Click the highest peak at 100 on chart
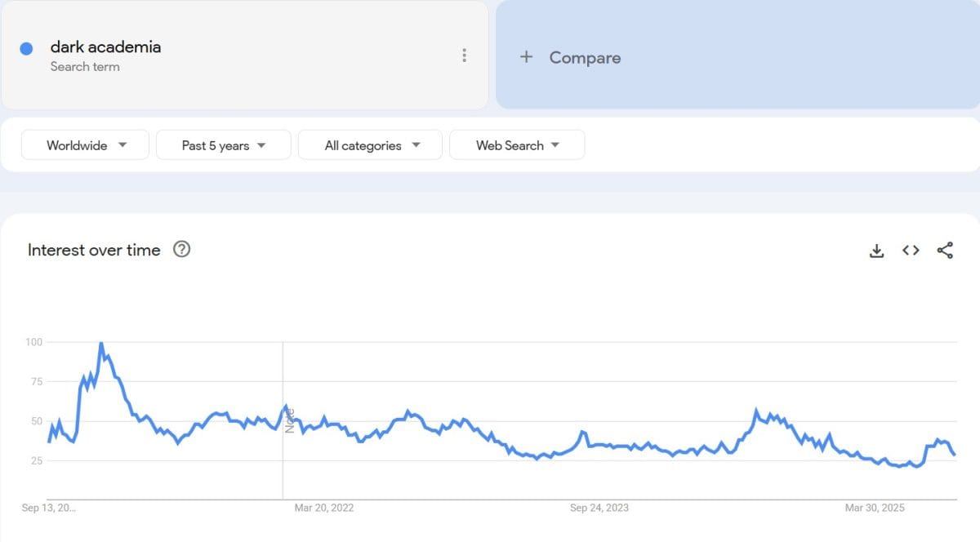Image resolution: width=980 pixels, height=542 pixels. coord(100,344)
